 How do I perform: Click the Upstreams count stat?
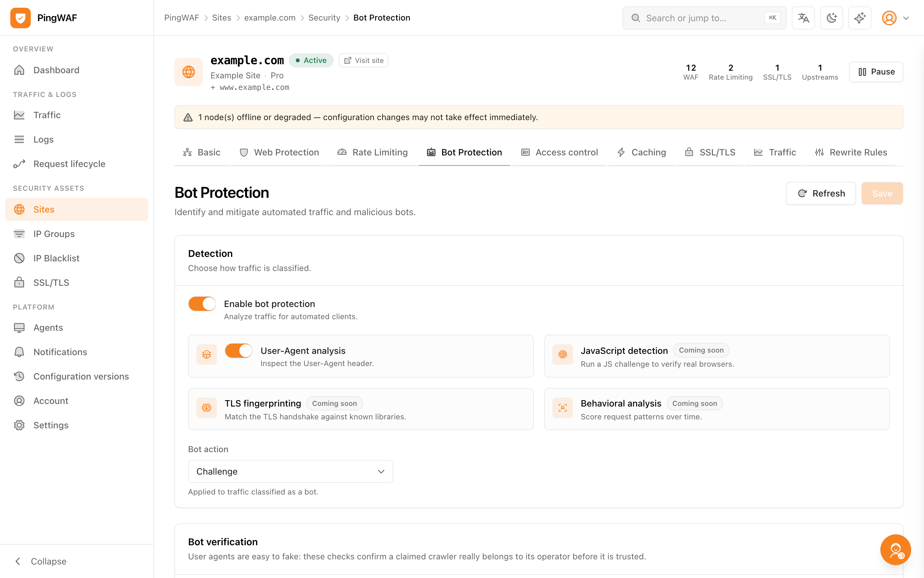tap(820, 72)
